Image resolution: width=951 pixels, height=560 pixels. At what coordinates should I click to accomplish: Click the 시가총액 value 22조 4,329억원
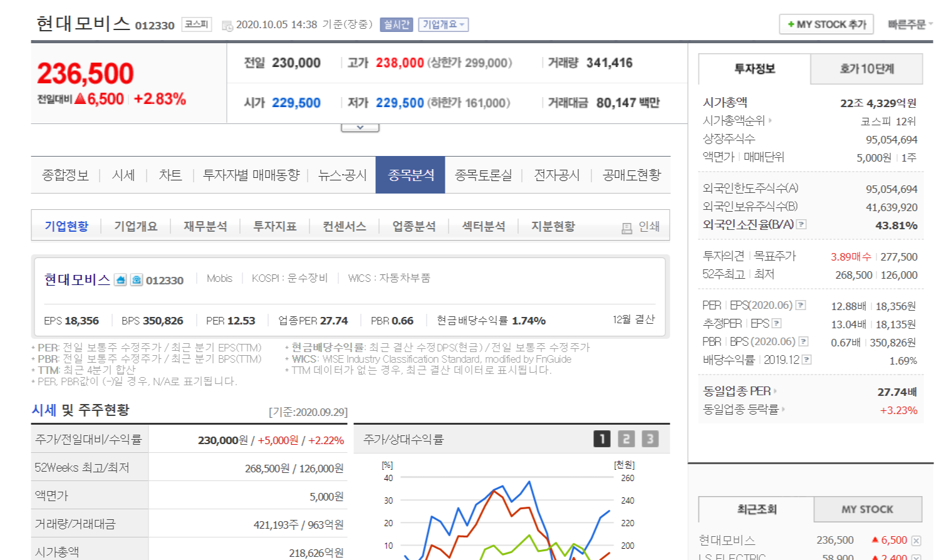(x=878, y=103)
